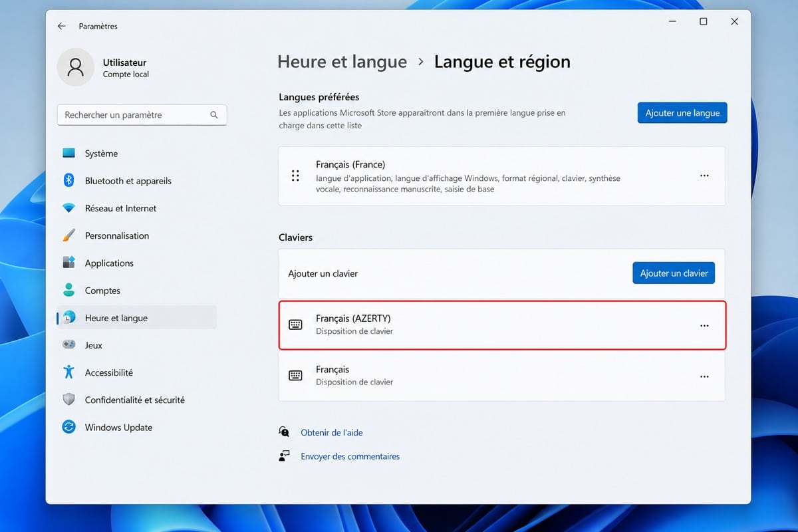The width and height of the screenshot is (798, 532).
Task: Select Comptes in the sidebar
Action: (x=137, y=290)
